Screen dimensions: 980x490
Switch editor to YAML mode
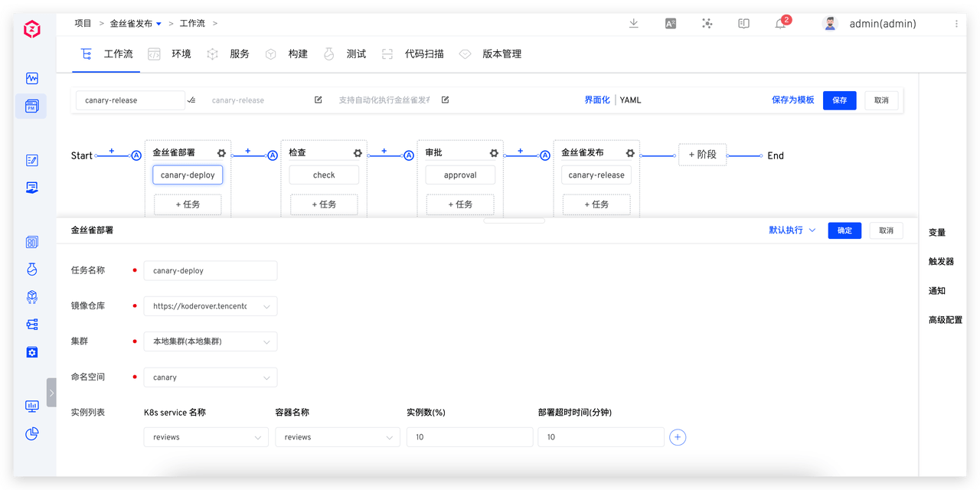[630, 100]
